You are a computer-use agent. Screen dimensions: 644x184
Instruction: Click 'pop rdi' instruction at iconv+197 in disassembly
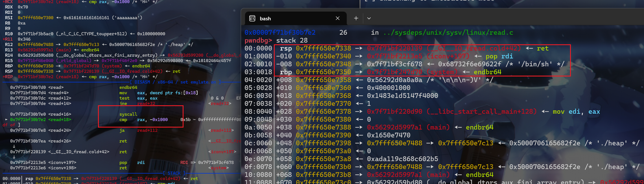pyautogui.click(x=132, y=163)
